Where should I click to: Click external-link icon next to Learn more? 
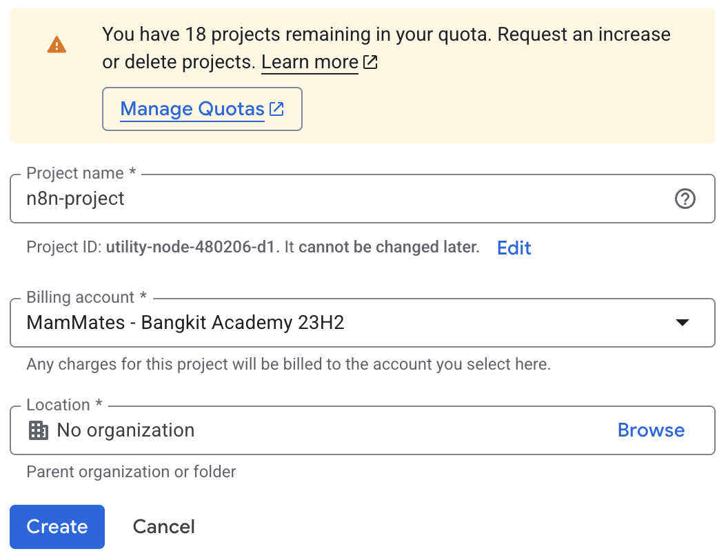click(370, 62)
